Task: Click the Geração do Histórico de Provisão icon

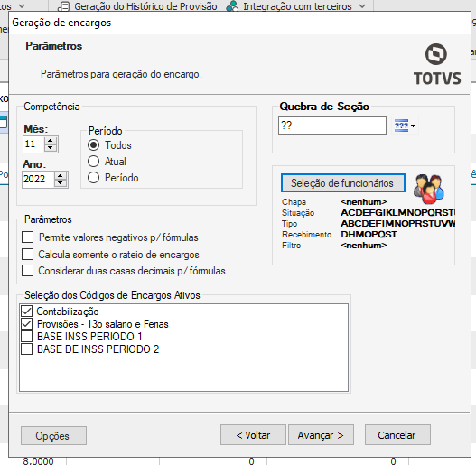Action: tap(63, 6)
